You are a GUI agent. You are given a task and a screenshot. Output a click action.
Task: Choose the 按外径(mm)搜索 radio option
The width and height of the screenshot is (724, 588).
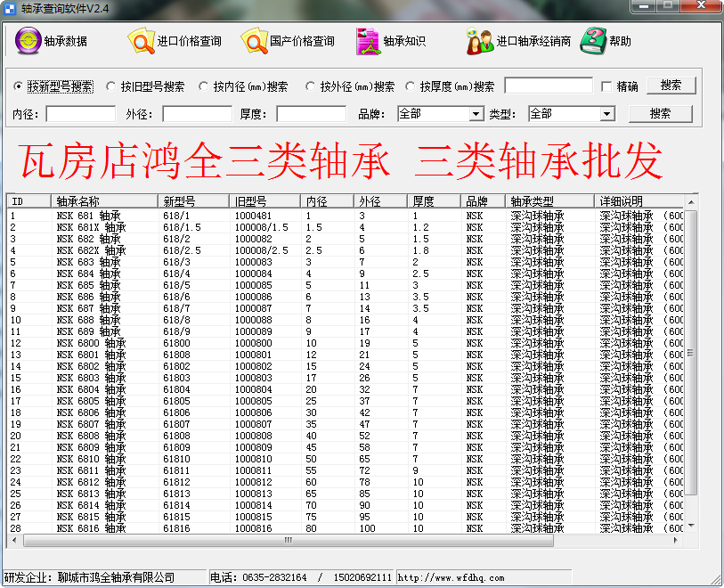[311, 87]
